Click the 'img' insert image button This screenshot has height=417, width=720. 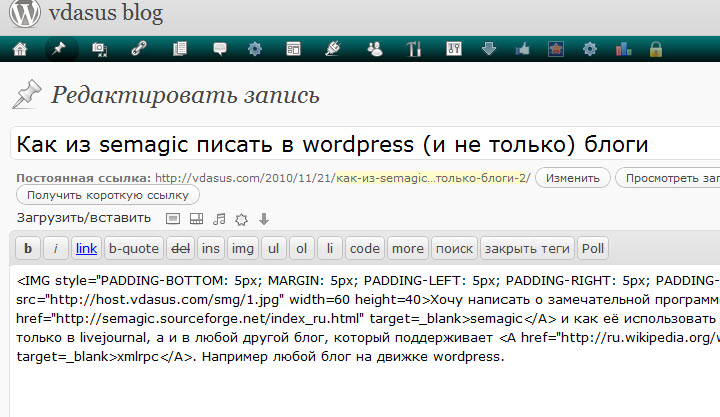242,248
